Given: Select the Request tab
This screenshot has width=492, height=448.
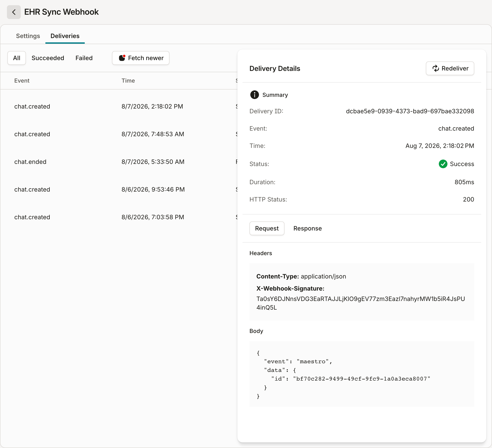Looking at the screenshot, I should pyautogui.click(x=267, y=228).
